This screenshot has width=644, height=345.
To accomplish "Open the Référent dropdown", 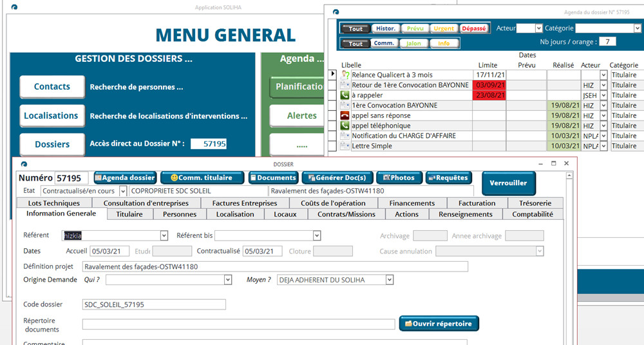I will (164, 235).
